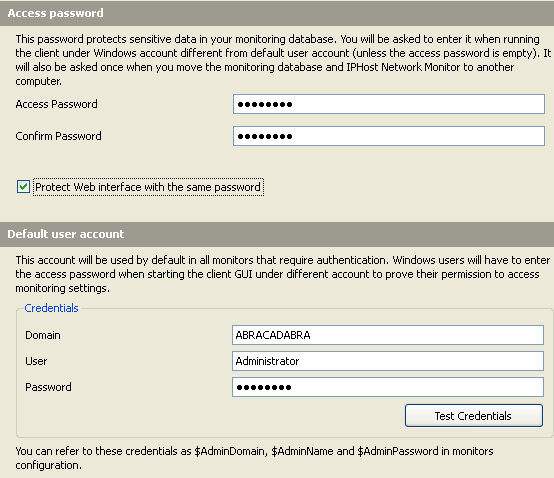Uncheck Protect Web interface checkbox
554x478 pixels.
coord(23,187)
